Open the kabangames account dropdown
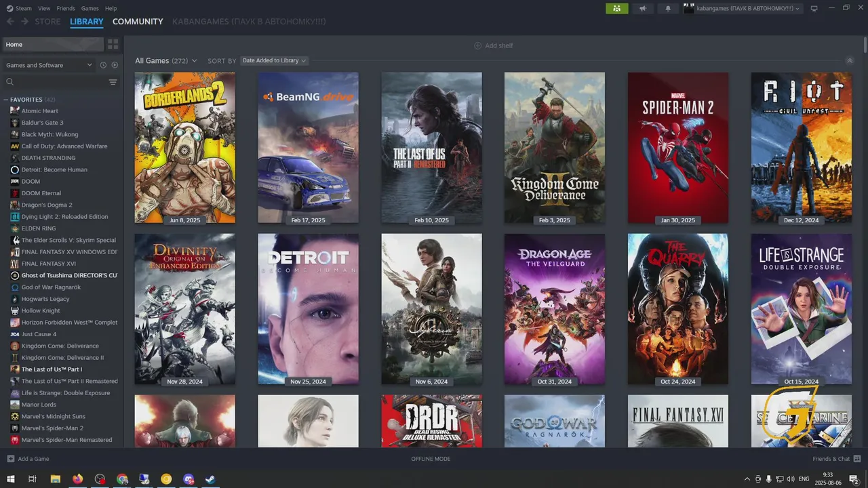The width and height of the screenshot is (868, 488). pos(743,8)
